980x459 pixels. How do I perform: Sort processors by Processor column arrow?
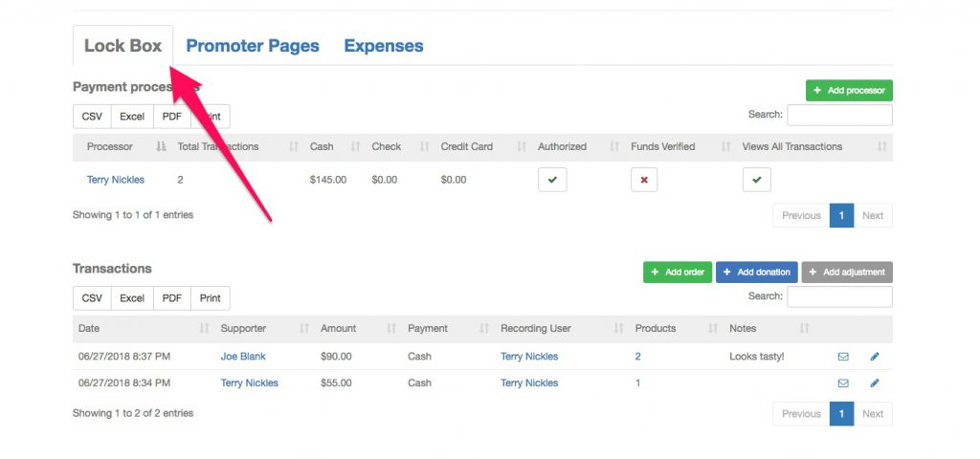pos(161,147)
